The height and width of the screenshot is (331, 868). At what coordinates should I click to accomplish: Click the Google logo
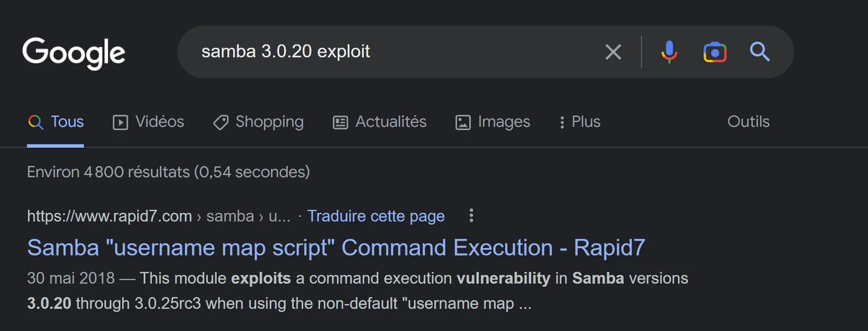pos(74,53)
